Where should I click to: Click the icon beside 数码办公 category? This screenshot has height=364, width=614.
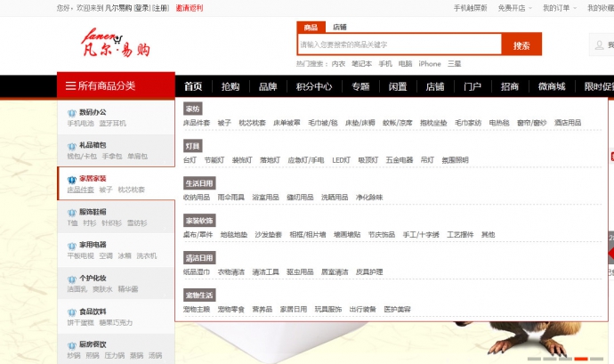click(72, 114)
